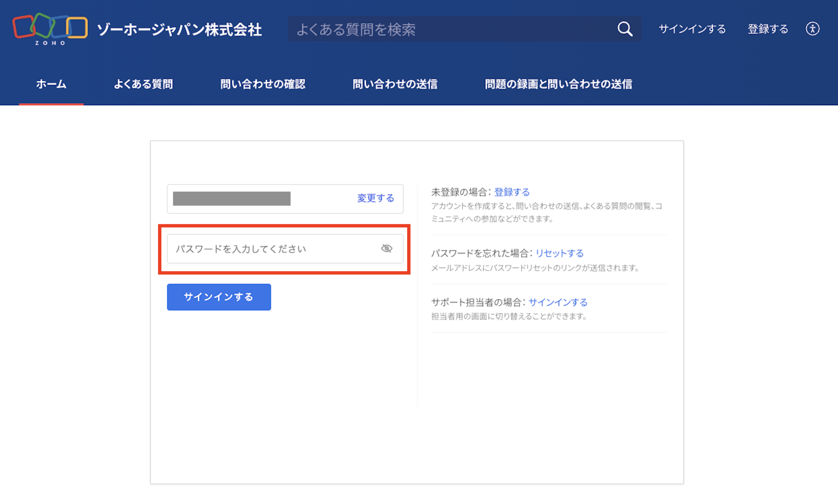The image size is (838, 504).
Task: Click the Zoho logo icon
Action: 50,29
